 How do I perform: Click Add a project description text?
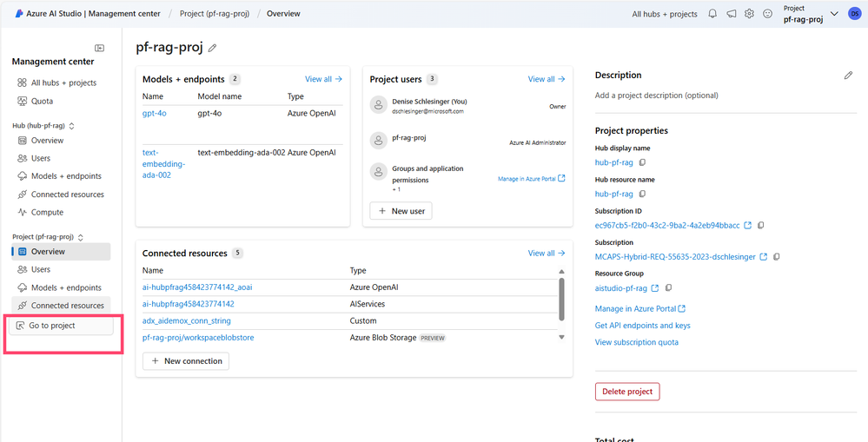tap(657, 96)
